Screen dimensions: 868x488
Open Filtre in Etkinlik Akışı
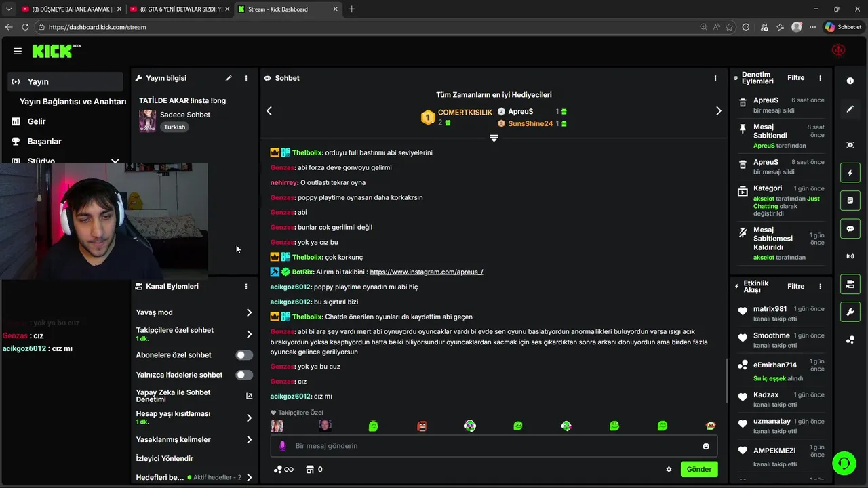[795, 286]
